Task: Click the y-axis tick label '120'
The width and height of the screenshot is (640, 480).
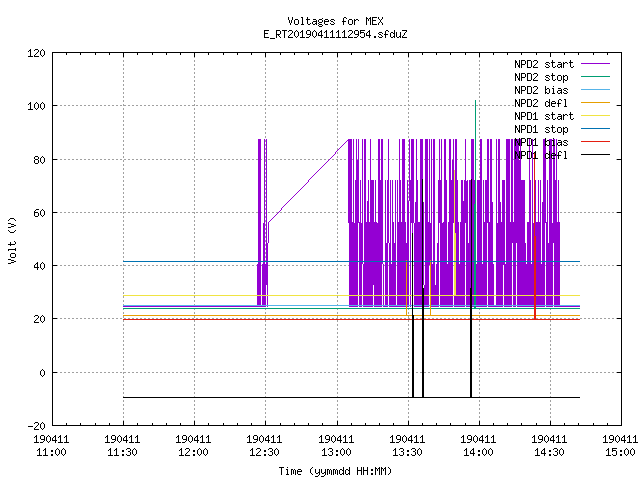Action: click(x=36, y=53)
